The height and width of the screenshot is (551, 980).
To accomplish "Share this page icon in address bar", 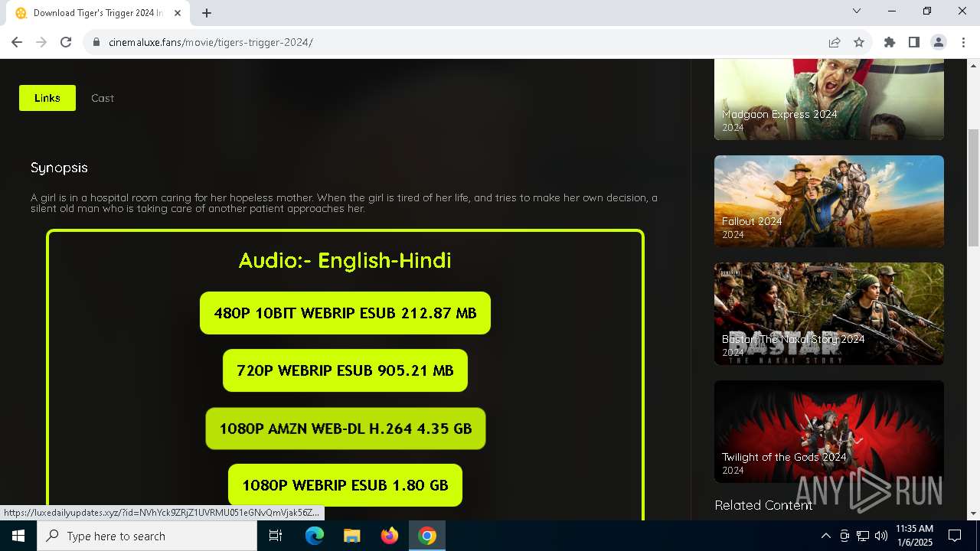I will (835, 42).
